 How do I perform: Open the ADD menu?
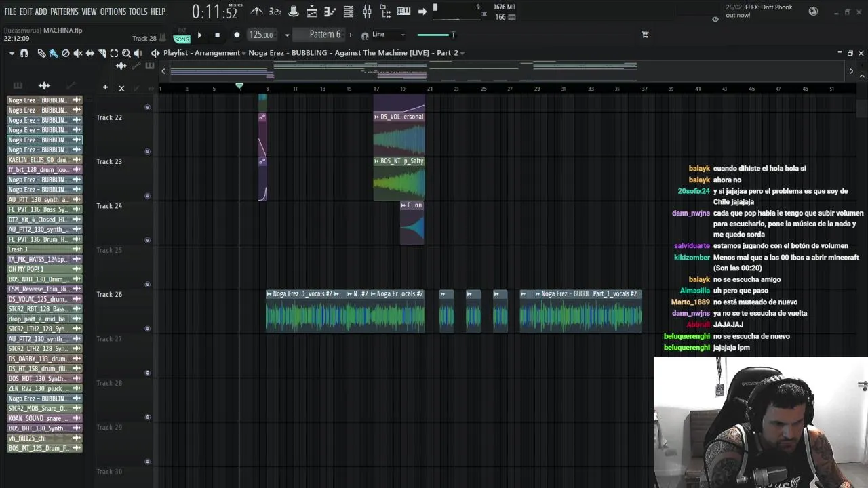pos(41,12)
